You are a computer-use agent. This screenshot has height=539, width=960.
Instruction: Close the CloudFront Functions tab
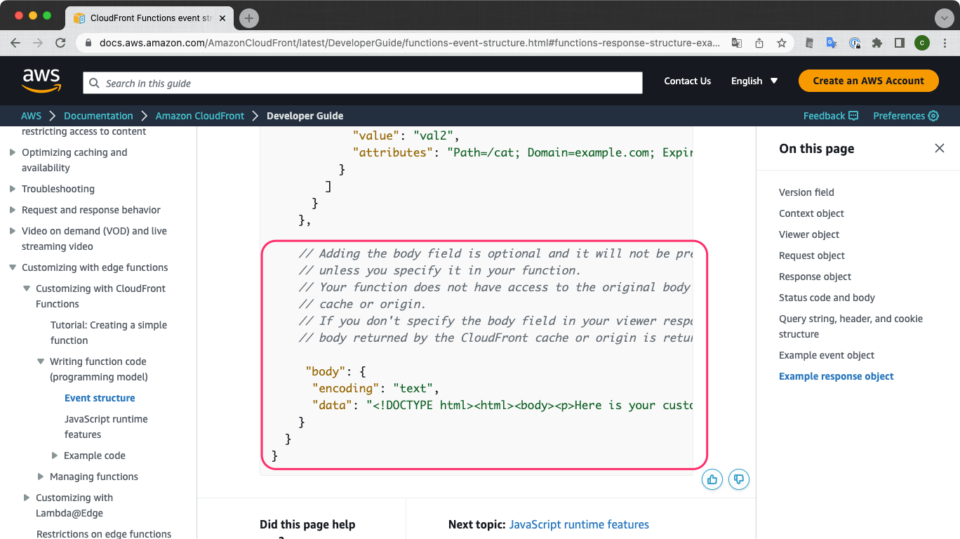pos(222,18)
